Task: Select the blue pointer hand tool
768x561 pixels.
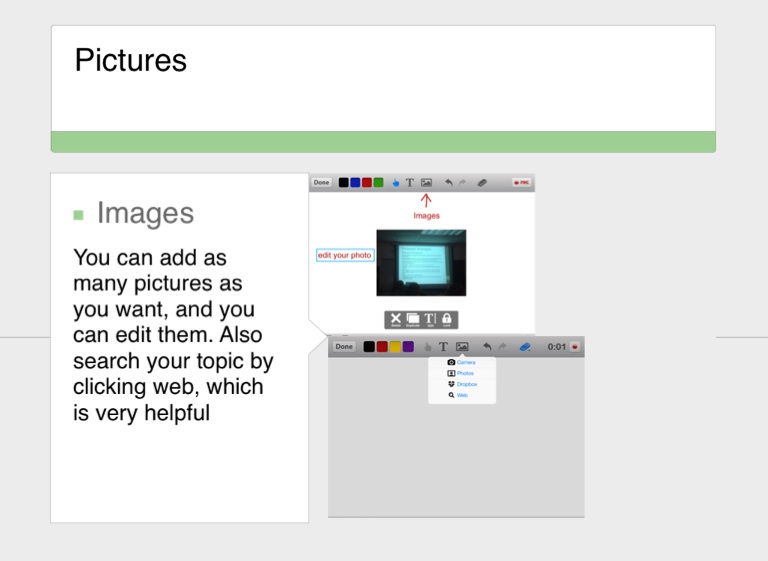Action: click(x=395, y=183)
